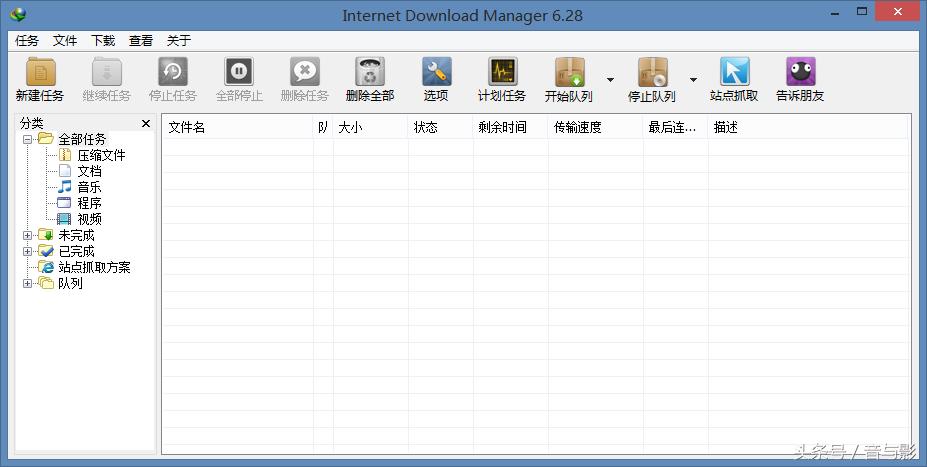
Task: Click the 新建任务 (new task) toolbar icon
Action: click(40, 72)
